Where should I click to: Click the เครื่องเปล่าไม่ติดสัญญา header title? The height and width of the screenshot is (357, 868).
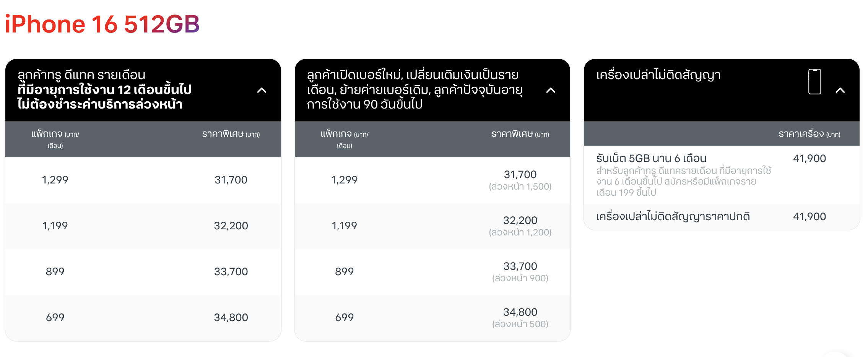coord(658,75)
